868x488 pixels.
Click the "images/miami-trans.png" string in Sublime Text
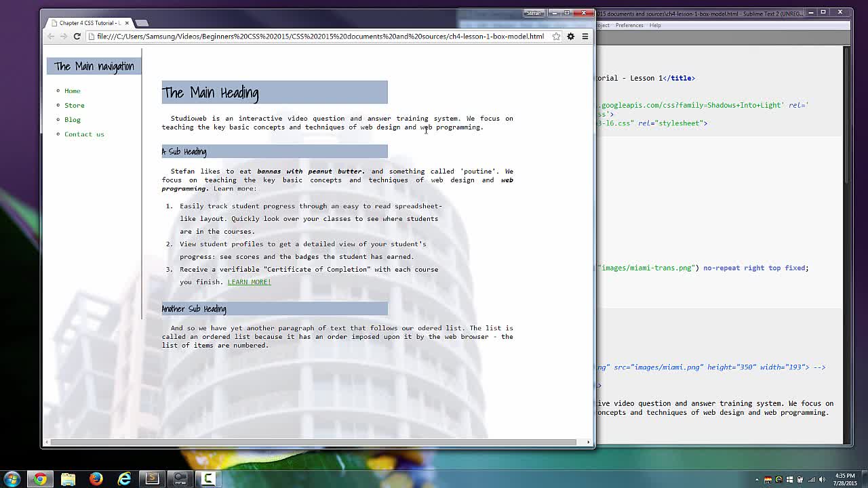(647, 268)
